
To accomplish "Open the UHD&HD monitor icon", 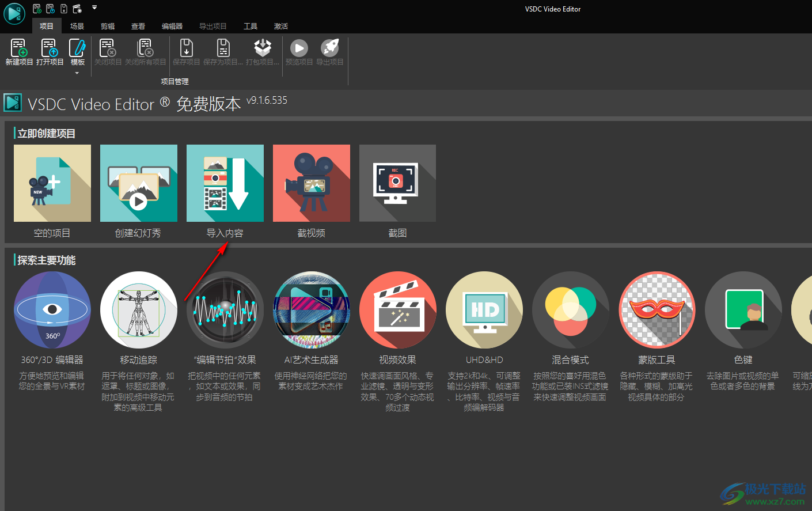I will pos(484,310).
